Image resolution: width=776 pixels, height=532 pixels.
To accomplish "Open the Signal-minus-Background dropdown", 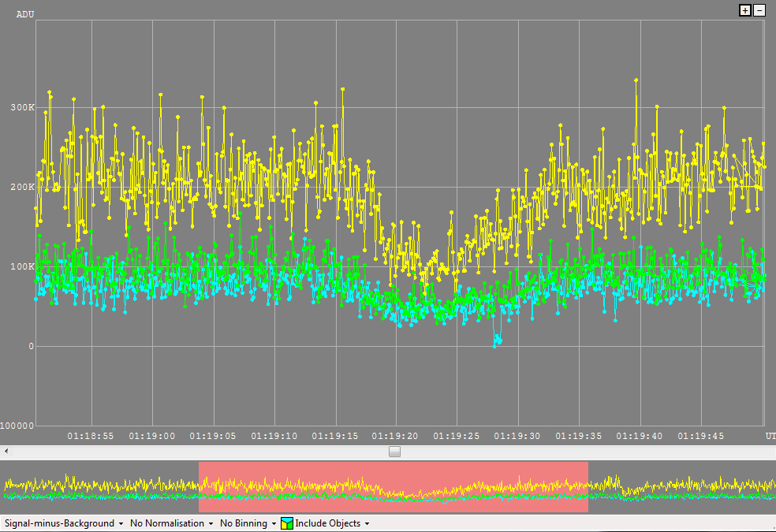I will (x=65, y=523).
